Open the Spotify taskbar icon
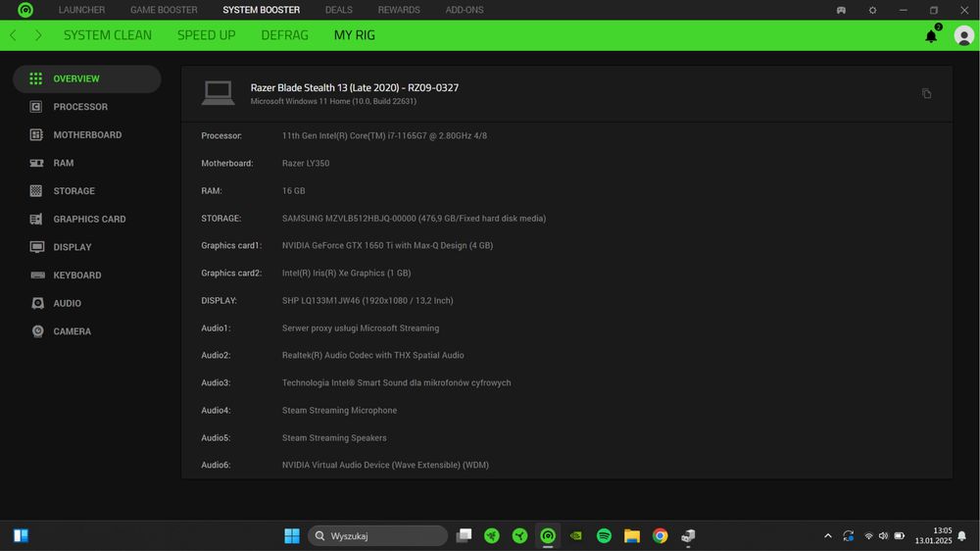Screen dimensions: 980x551 604,536
